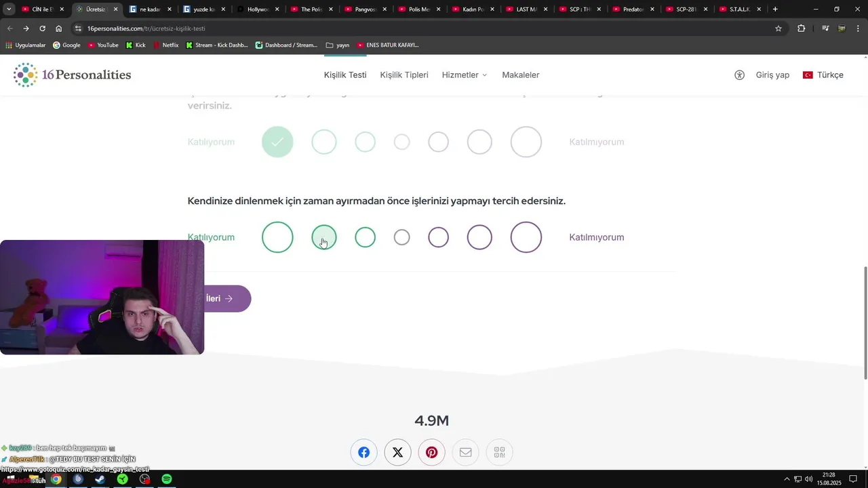868x488 pixels.
Task: Click Giriş yap to log in
Action: pyautogui.click(x=772, y=75)
